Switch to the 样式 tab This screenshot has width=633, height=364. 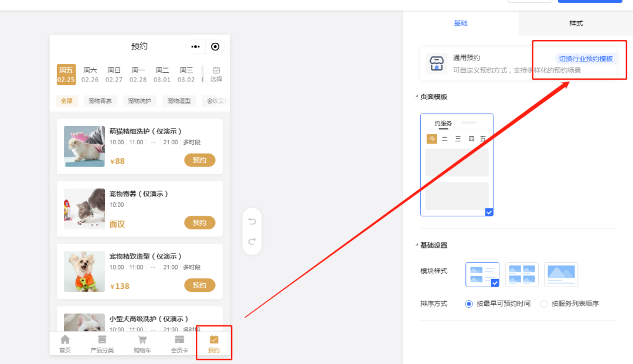(x=576, y=23)
